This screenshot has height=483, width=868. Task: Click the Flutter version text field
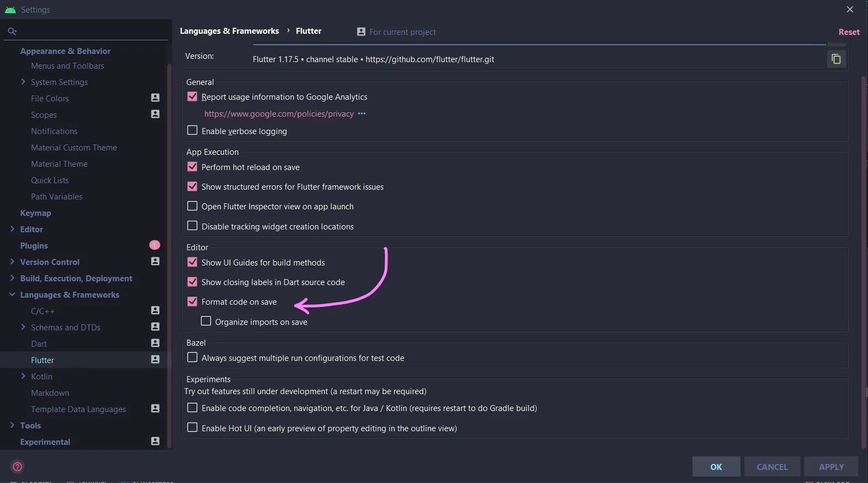tap(373, 59)
